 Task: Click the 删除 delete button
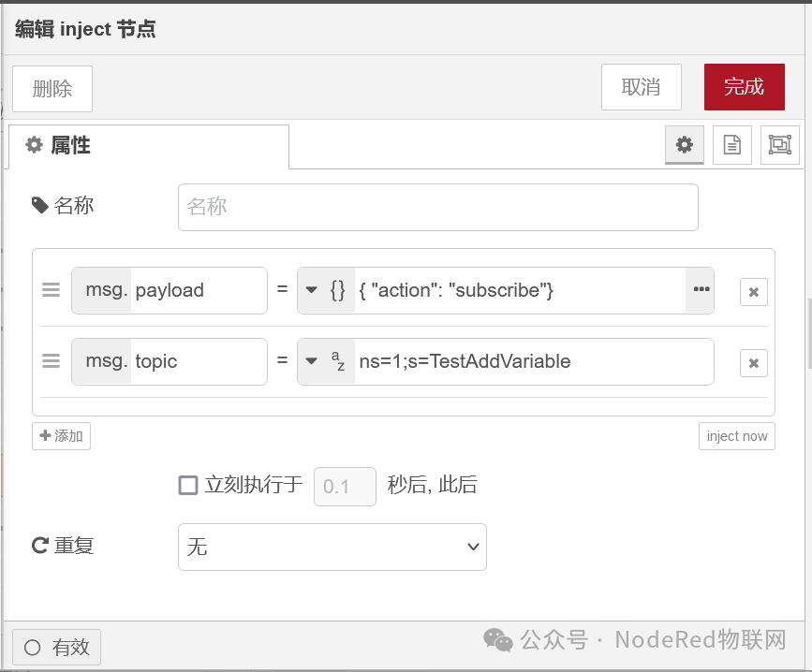coord(52,89)
